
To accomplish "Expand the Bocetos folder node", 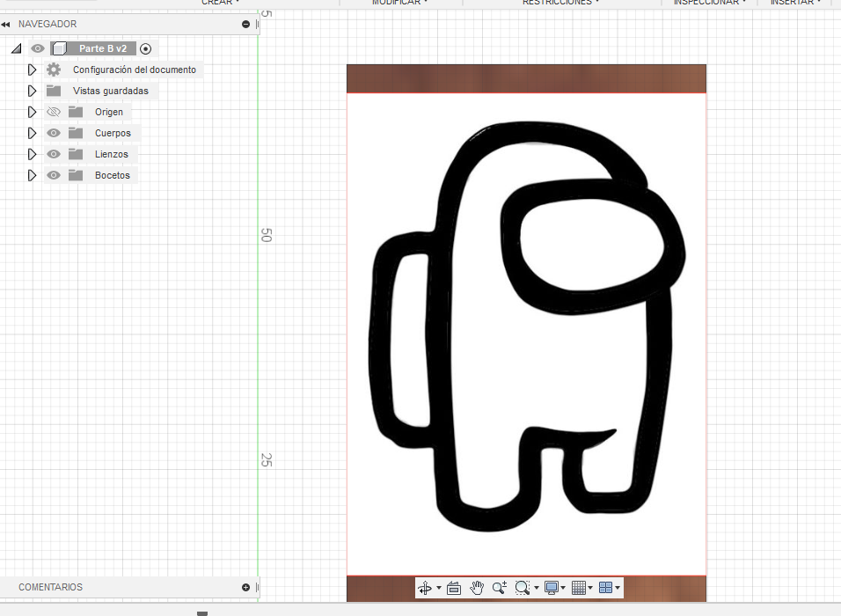I will tap(33, 175).
